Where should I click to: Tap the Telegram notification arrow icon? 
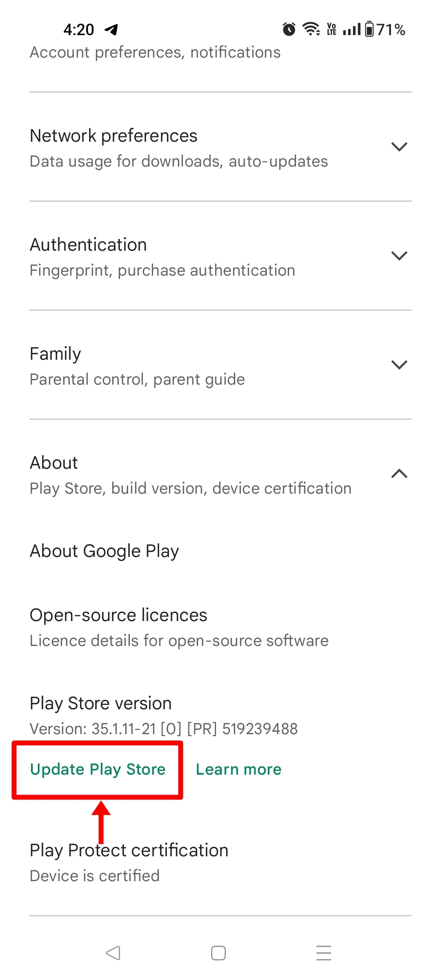(111, 29)
